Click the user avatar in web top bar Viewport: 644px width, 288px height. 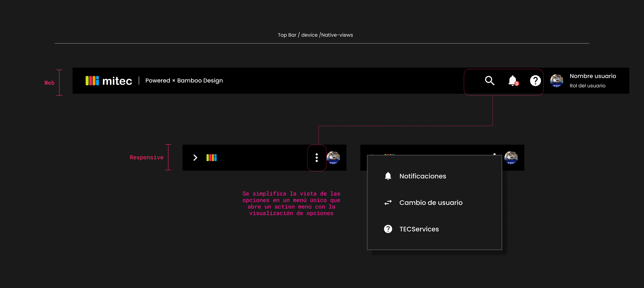point(557,81)
